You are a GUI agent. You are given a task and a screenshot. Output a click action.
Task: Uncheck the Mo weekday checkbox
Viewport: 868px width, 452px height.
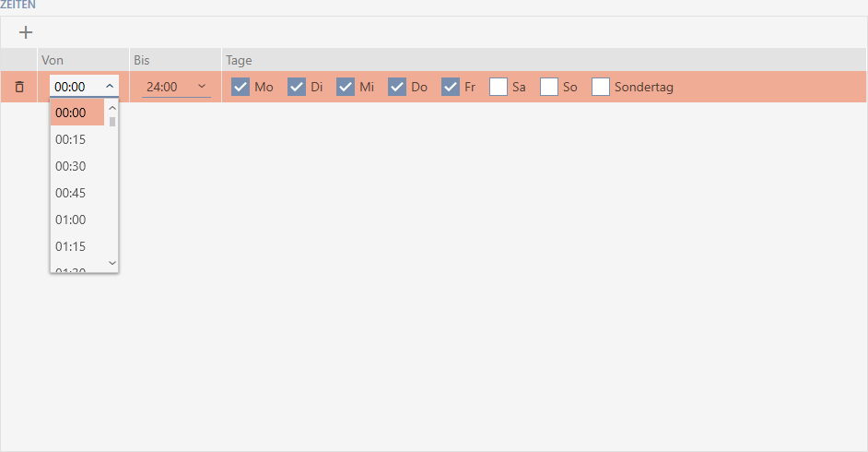coord(240,87)
